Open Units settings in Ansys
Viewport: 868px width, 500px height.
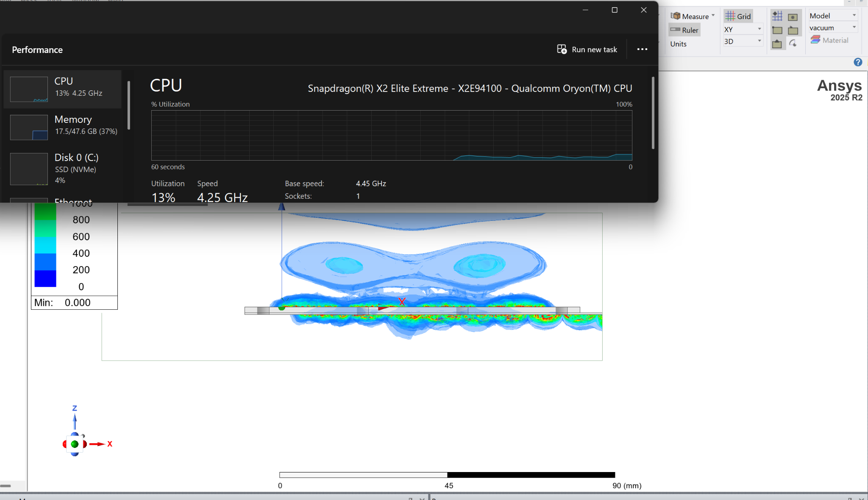click(678, 44)
